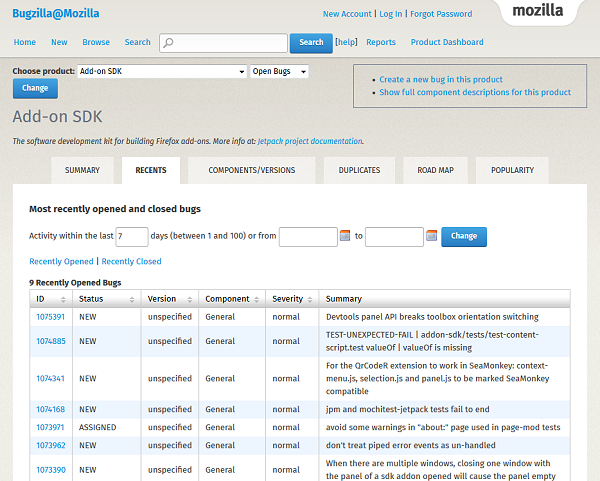The image size is (600, 481).
Task: Expand the Open Bugs filter dropdown
Action: (279, 72)
